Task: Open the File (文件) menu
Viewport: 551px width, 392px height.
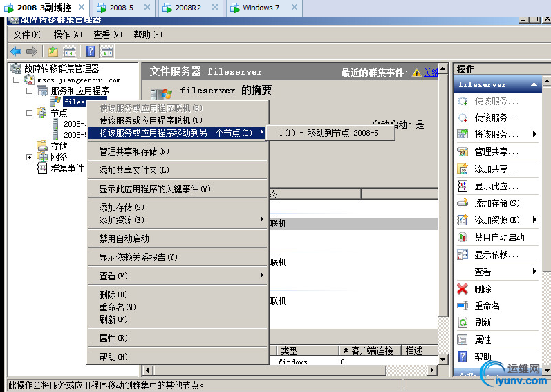Action: click(28, 35)
